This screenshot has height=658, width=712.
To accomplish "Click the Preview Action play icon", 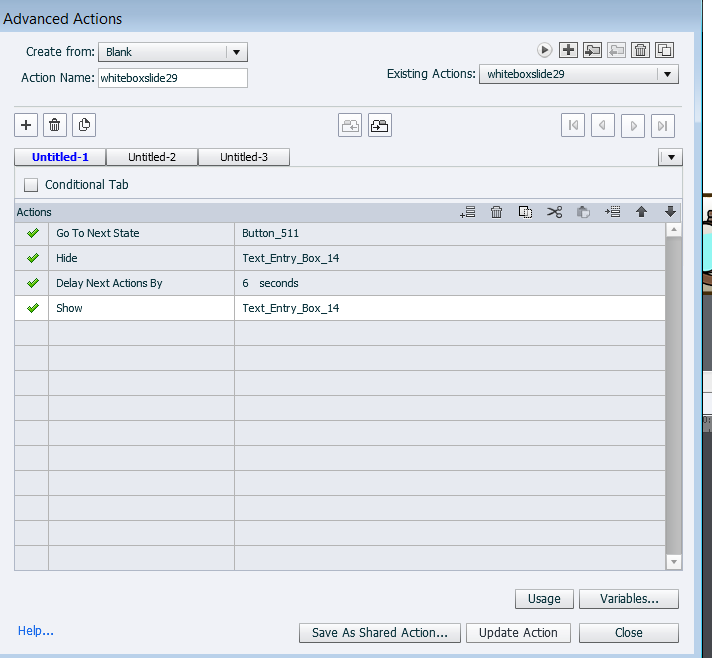I will click(544, 50).
